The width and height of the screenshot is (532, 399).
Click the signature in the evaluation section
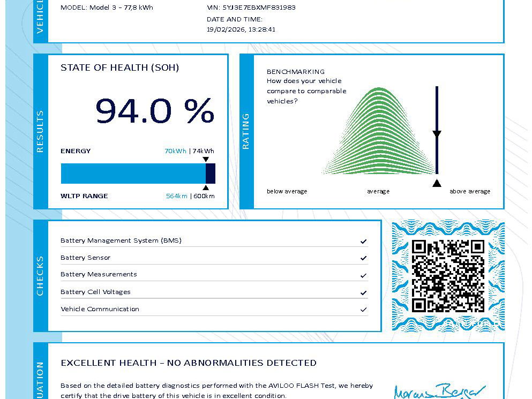[x=439, y=391]
